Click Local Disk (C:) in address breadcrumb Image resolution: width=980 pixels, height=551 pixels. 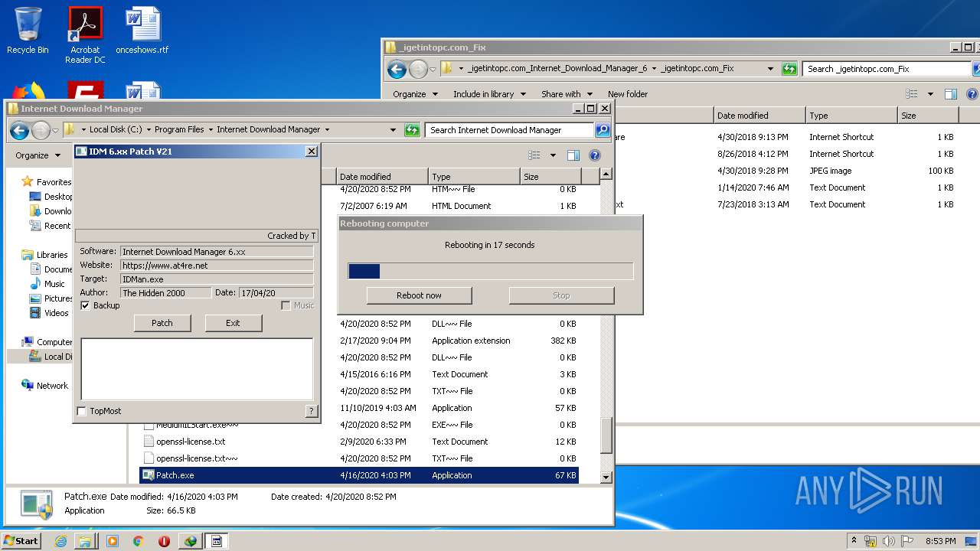tap(116, 129)
